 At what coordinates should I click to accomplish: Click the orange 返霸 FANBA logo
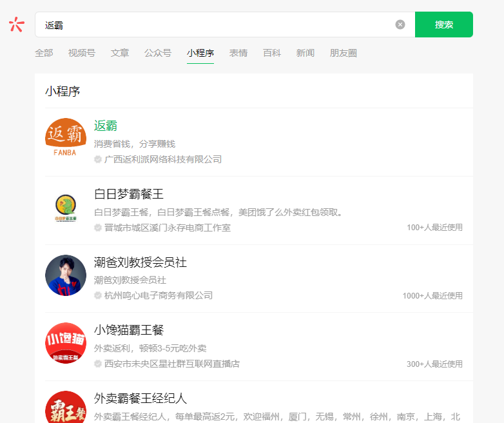tap(66, 137)
